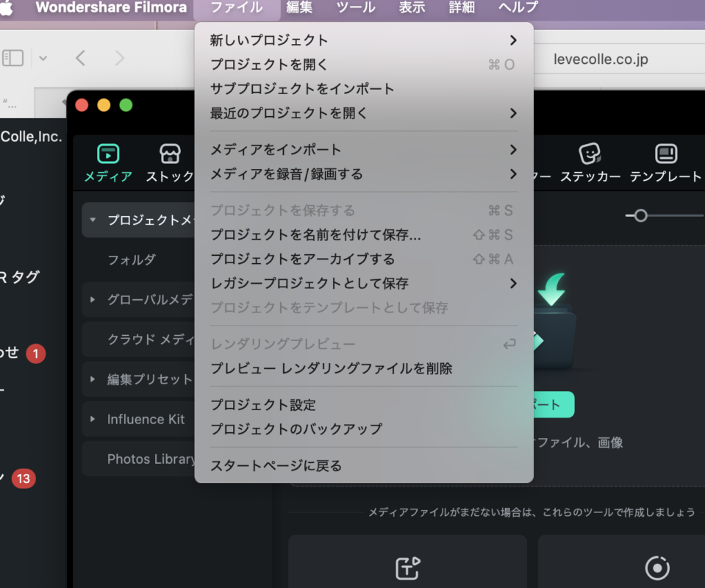Collapse the プロジェクトメディア tree triangle
This screenshot has height=588, width=705.
93,220
